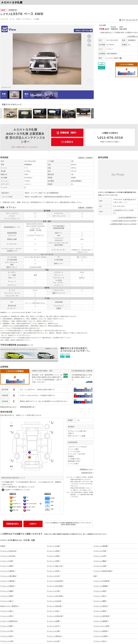Click orange A1 marker on car diagram

[x=29, y=457]
